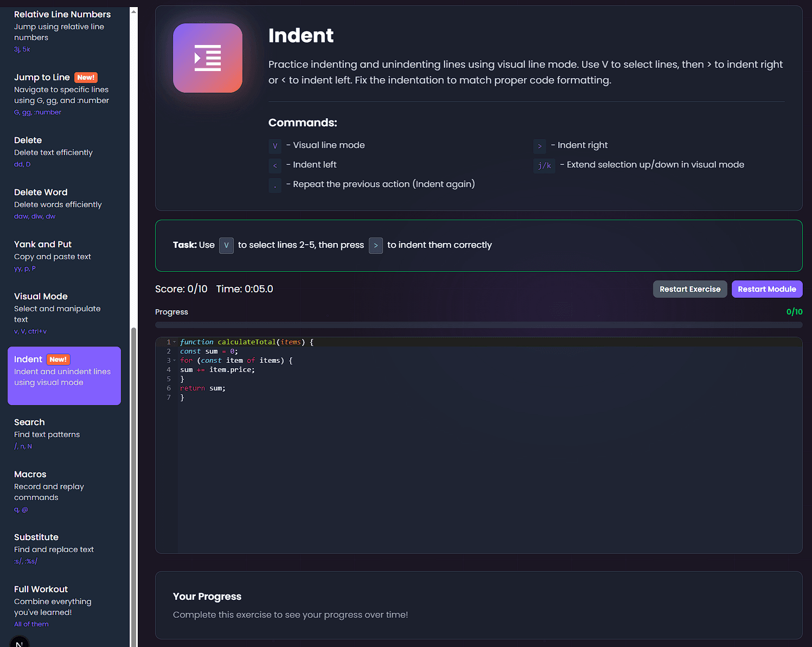The width and height of the screenshot is (812, 647).
Task: Click the circular N avatar at bottom left
Action: pyautogui.click(x=19, y=642)
